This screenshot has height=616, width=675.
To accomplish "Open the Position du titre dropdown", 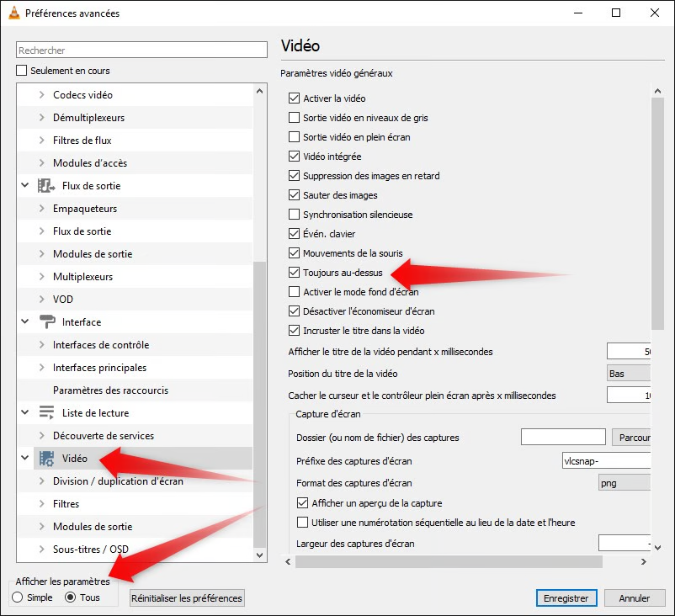I will point(628,374).
